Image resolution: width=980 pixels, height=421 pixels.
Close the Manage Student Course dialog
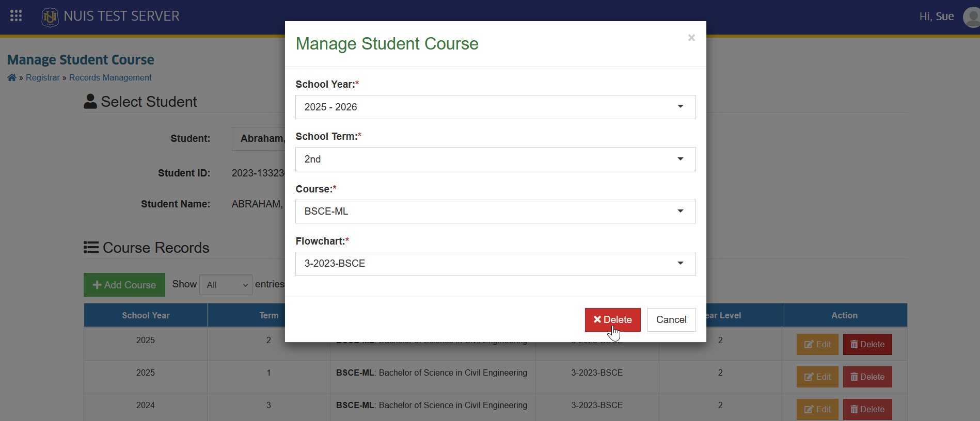click(691, 38)
